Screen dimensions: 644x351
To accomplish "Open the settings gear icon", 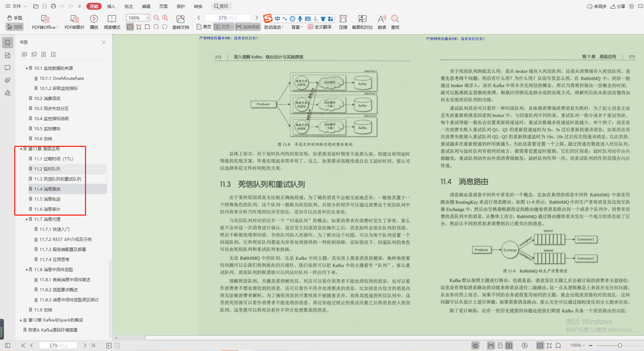I will tap(632, 6).
